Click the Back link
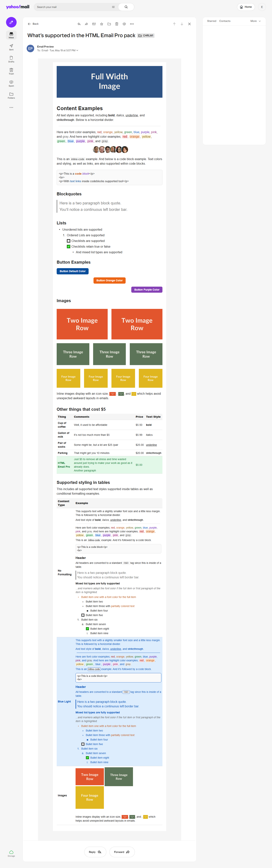This screenshot has height=868, width=272. point(33,24)
